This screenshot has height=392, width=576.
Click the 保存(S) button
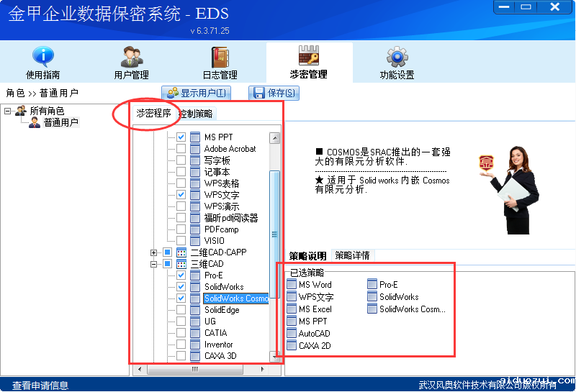(274, 93)
